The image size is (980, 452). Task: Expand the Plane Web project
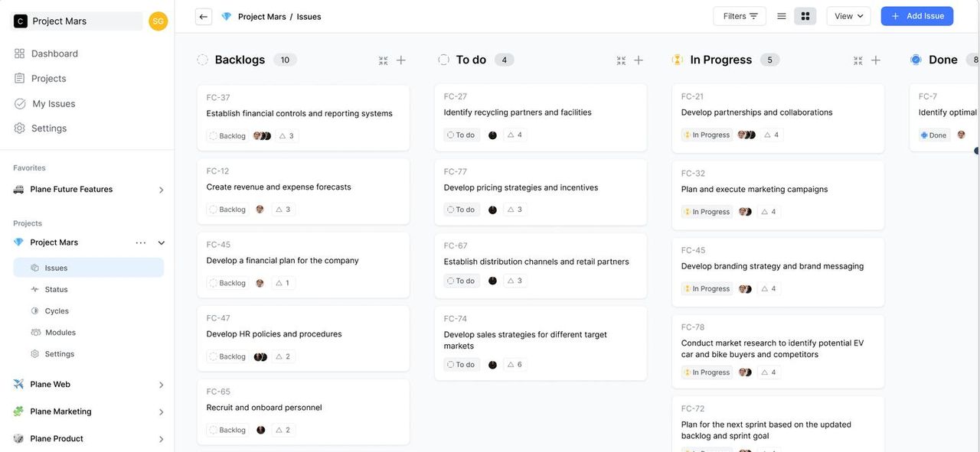click(161, 385)
